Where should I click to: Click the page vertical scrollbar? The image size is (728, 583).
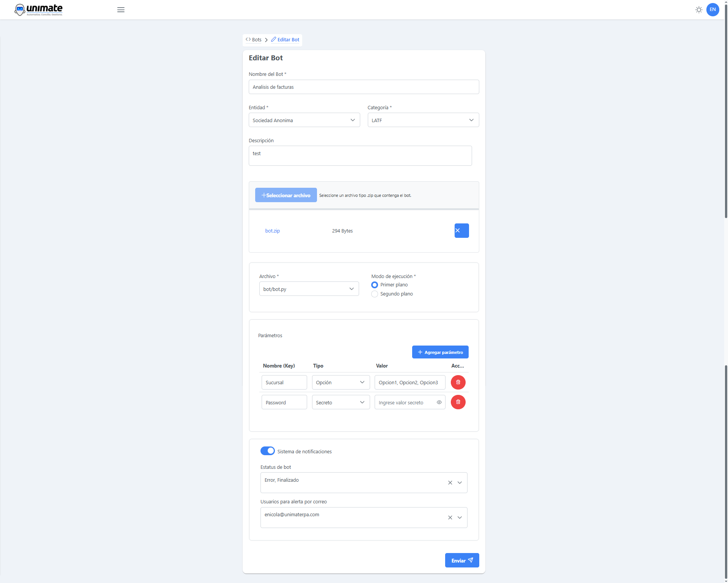pos(726,114)
